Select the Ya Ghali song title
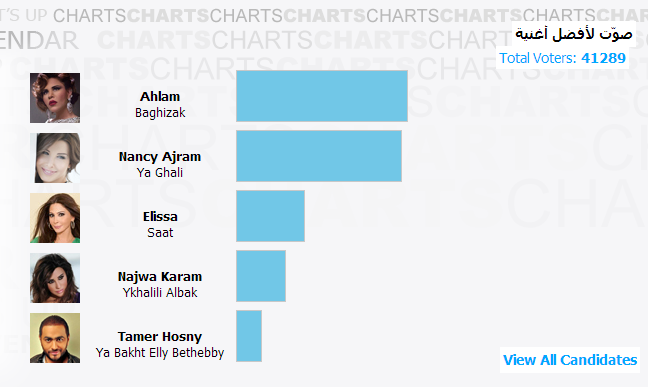Viewport: 648px width, 387px height. (160, 172)
